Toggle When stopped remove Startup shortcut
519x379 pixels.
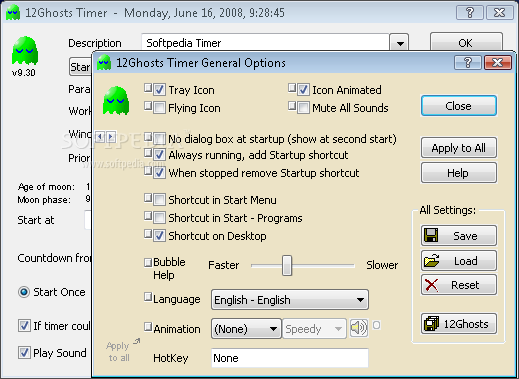pos(159,173)
